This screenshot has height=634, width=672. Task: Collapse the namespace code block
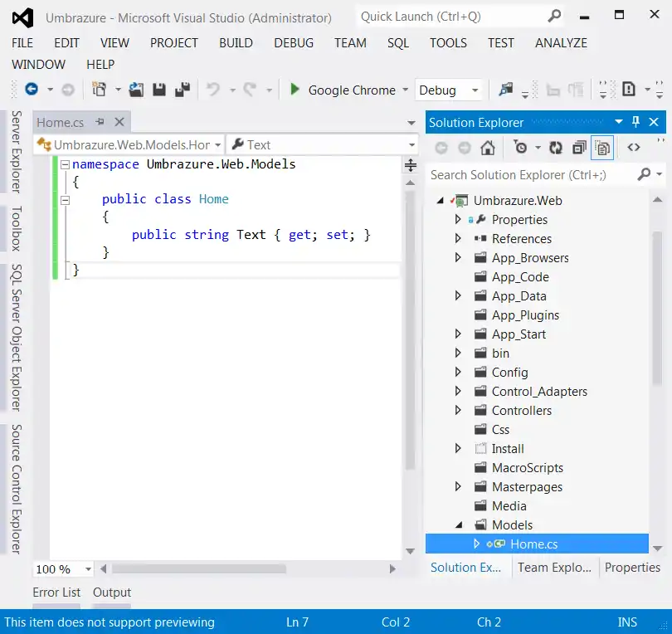coord(65,164)
